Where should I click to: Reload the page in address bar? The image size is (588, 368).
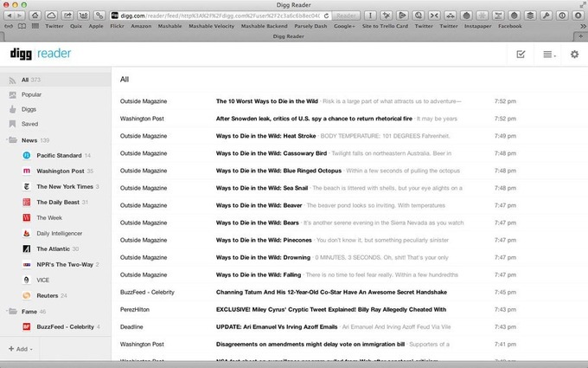coord(327,16)
